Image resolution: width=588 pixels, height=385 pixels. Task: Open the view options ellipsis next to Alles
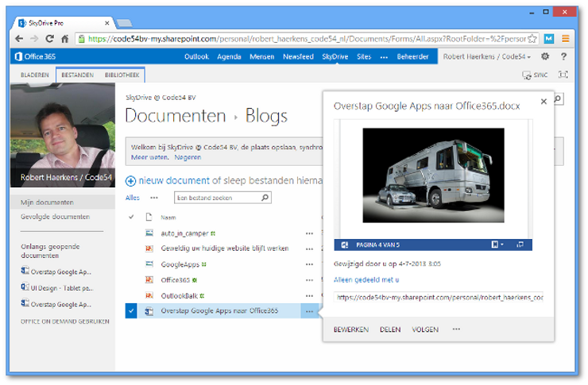point(154,198)
